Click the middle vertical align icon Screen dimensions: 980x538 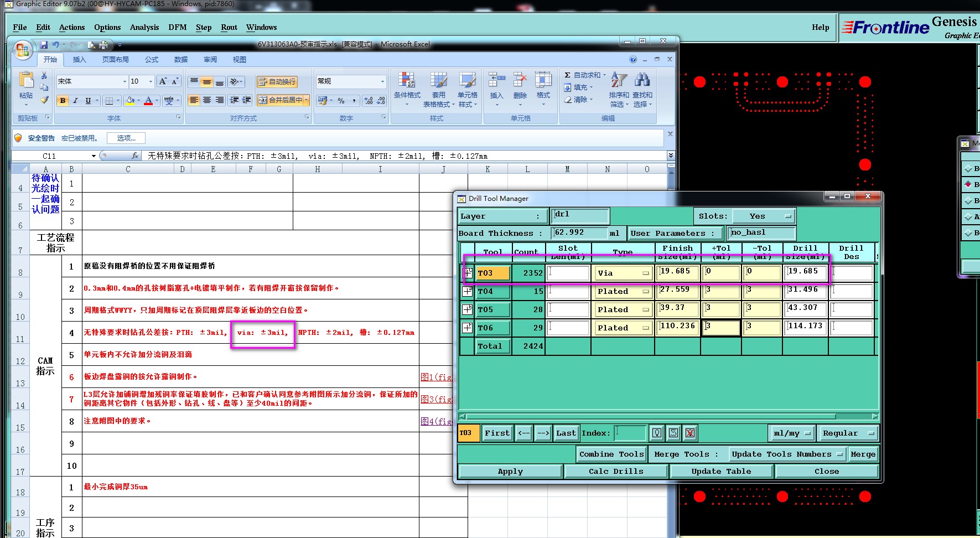(206, 81)
